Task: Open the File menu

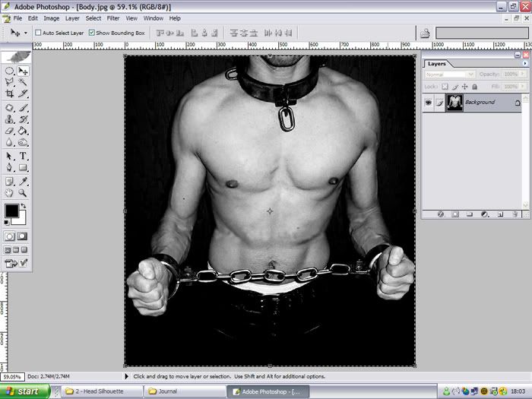Action: (17, 18)
